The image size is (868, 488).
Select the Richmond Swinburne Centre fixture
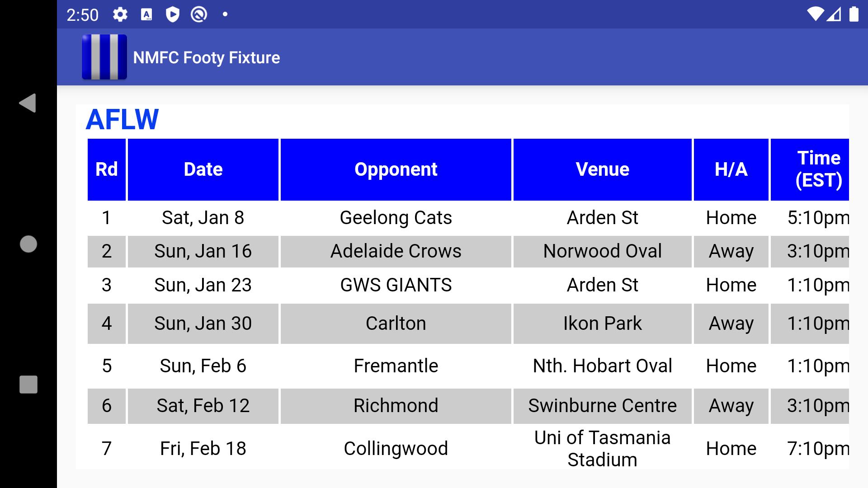pyautogui.click(x=395, y=405)
